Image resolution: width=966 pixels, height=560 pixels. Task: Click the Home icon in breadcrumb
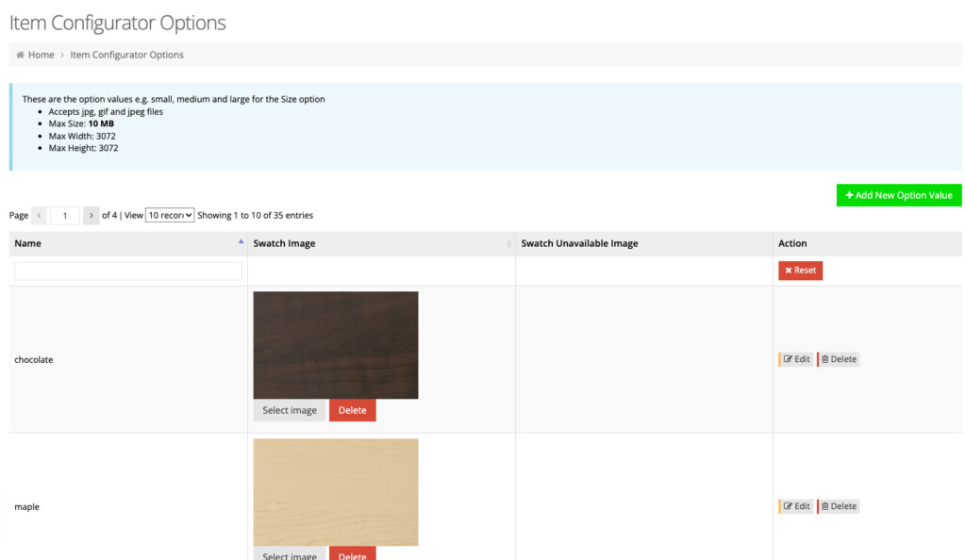pos(20,55)
